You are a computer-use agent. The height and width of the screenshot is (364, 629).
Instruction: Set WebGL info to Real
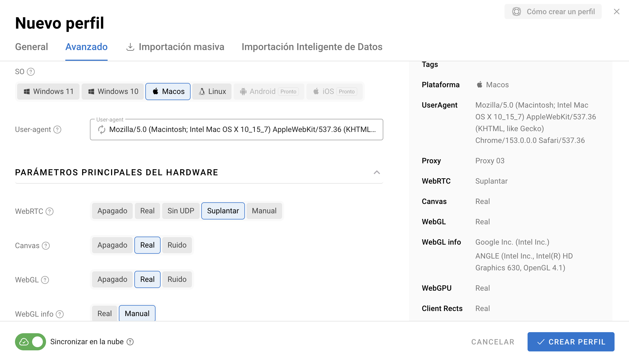point(105,313)
